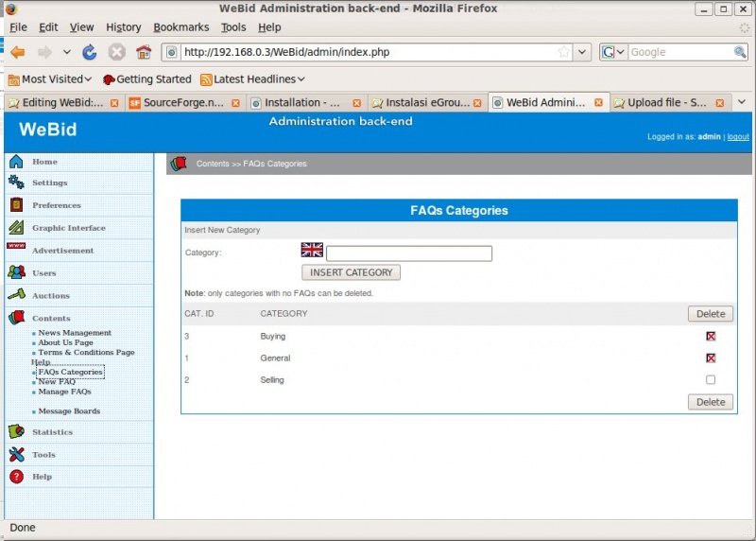Open Auctions via the gavel icon
This screenshot has height=541, width=756.
pos(16,295)
